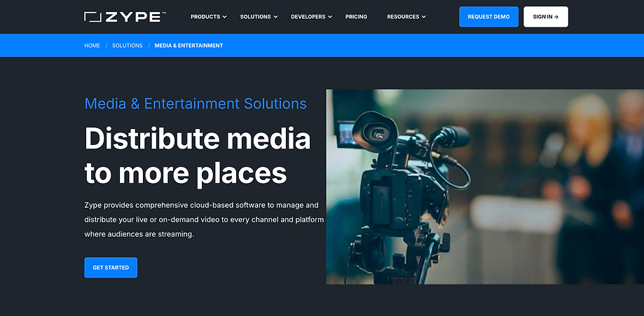This screenshot has width=644, height=316.
Task: Click the Request Demo button
Action: click(488, 17)
